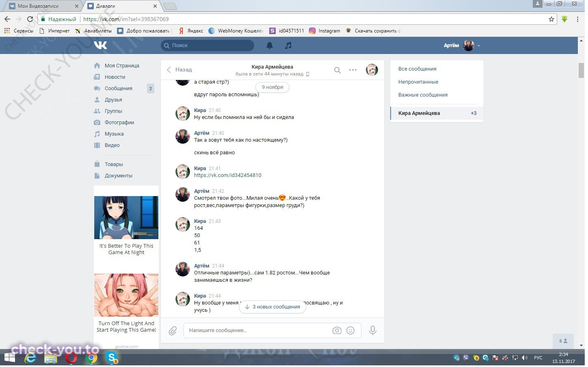Screen dimensions: 588x367
Task: Open Opera from the taskbar
Action: (71, 358)
